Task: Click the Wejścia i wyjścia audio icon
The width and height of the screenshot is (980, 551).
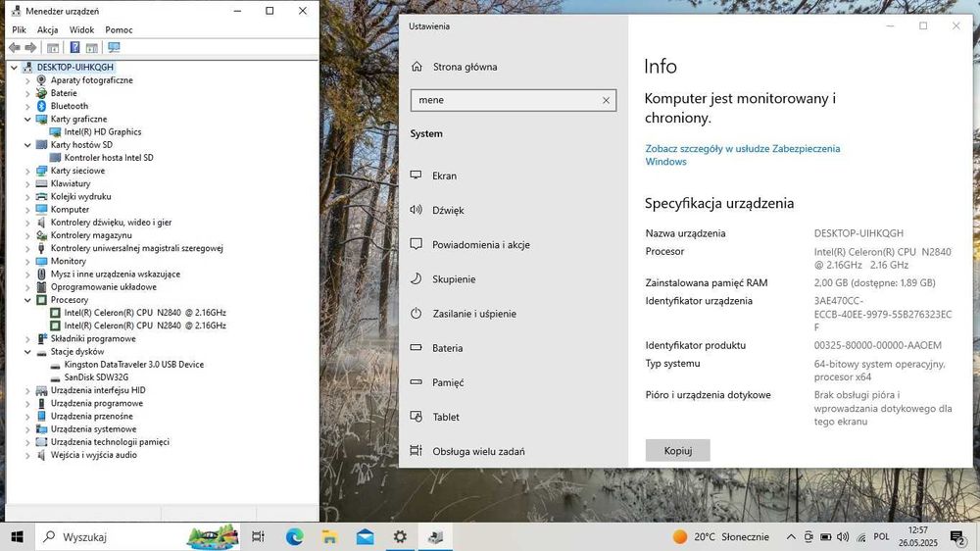Action: (42, 455)
